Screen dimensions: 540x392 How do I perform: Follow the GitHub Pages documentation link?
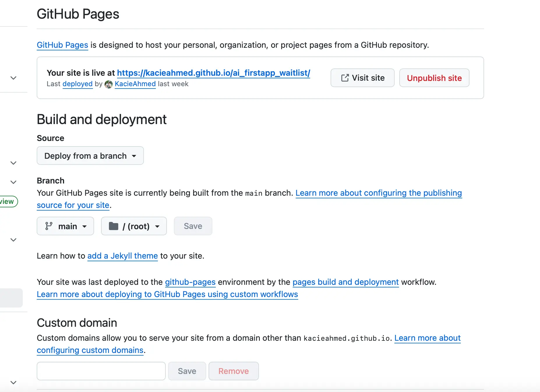62,45
